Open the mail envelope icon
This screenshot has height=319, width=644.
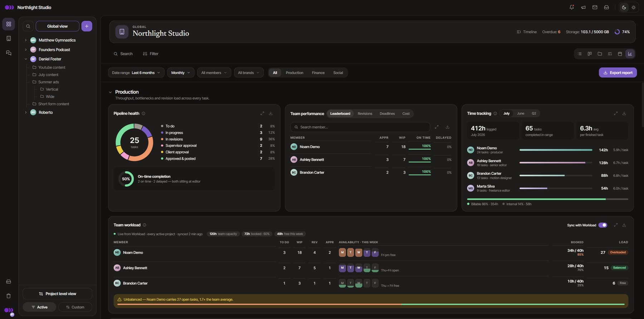[x=595, y=7]
